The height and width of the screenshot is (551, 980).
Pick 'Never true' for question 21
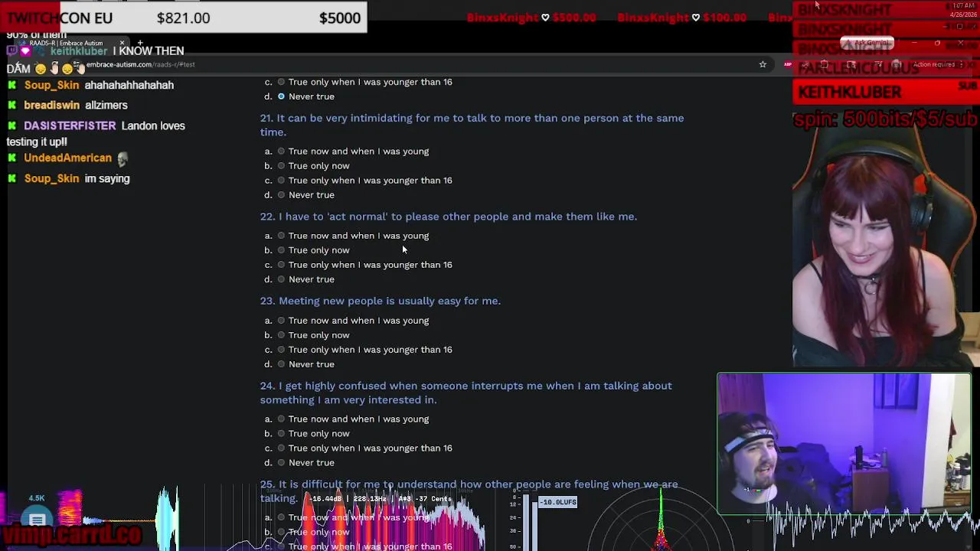[x=281, y=195]
